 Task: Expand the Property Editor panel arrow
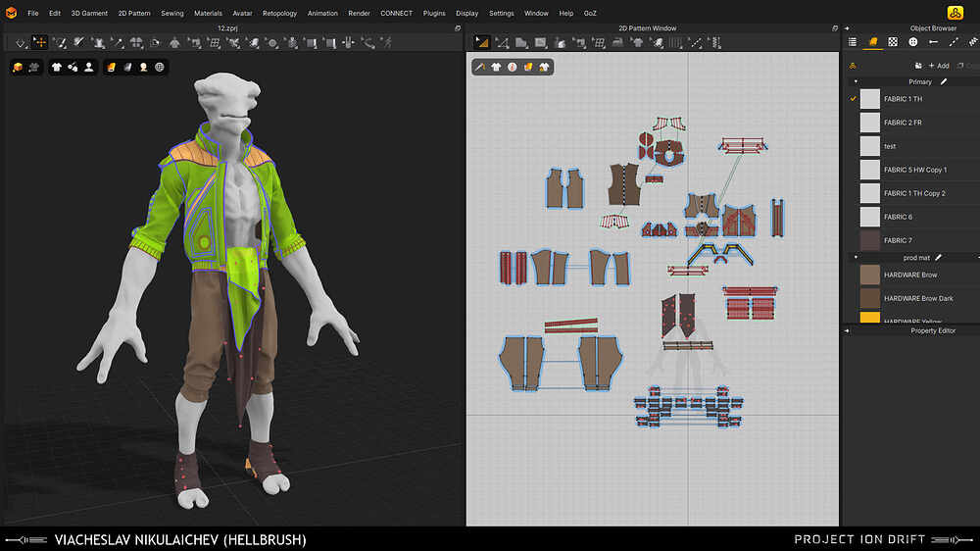click(x=847, y=330)
